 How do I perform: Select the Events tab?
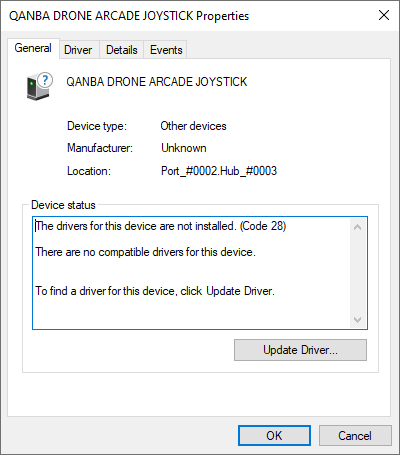point(166,50)
